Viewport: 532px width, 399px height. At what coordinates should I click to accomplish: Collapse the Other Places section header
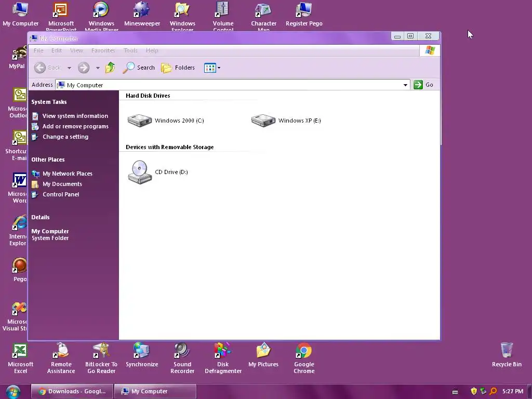pyautogui.click(x=48, y=159)
